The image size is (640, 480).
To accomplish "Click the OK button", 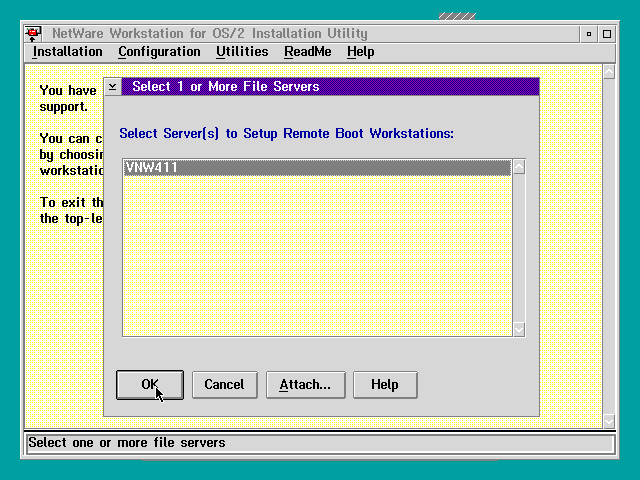I will (x=150, y=384).
